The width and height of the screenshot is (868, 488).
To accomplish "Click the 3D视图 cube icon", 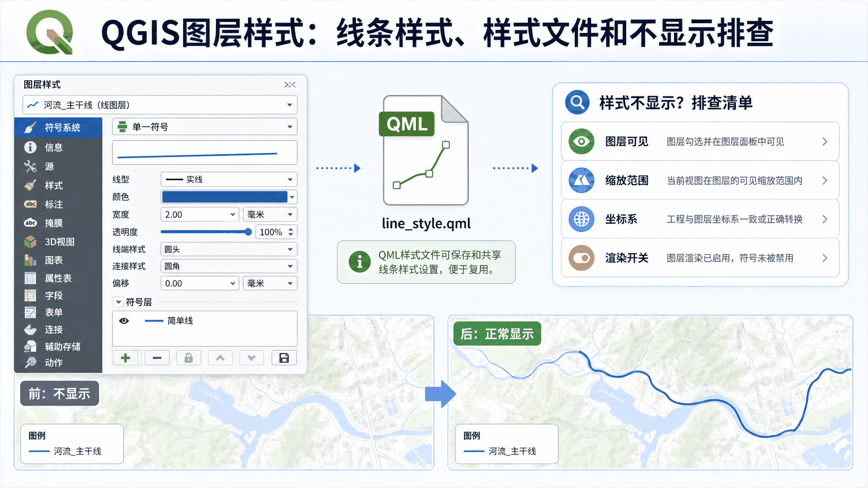I will pyautogui.click(x=31, y=242).
